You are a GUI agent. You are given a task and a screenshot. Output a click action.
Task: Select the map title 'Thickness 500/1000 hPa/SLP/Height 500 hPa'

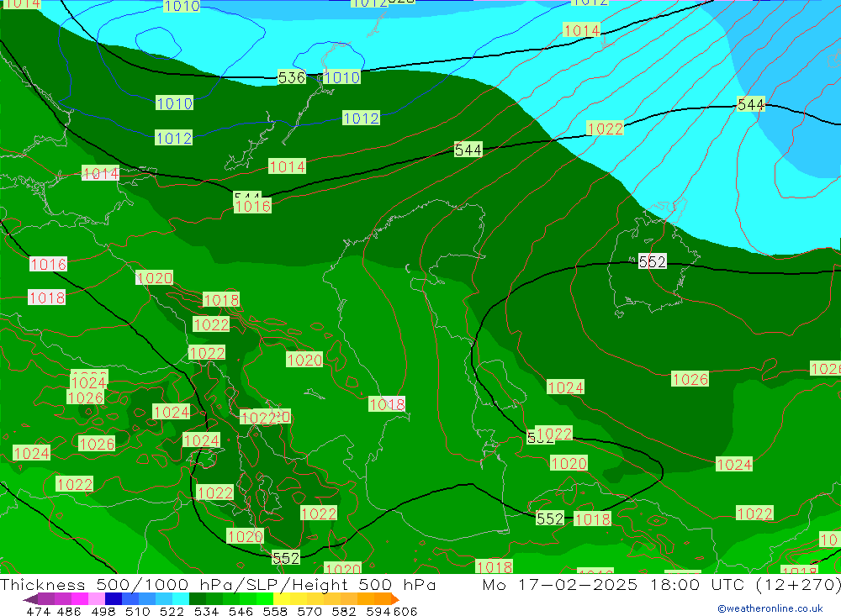(x=218, y=584)
